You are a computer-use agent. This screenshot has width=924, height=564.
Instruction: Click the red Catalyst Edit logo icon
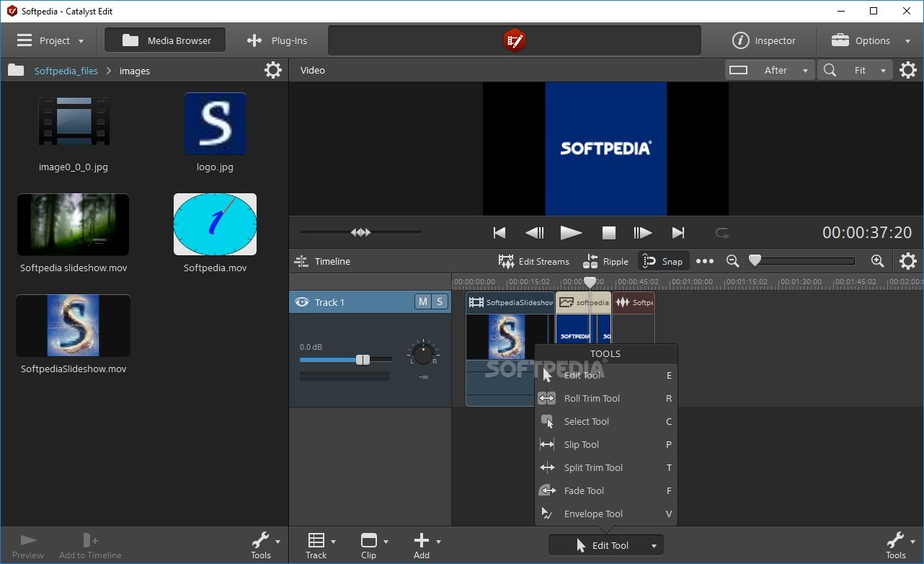point(514,40)
